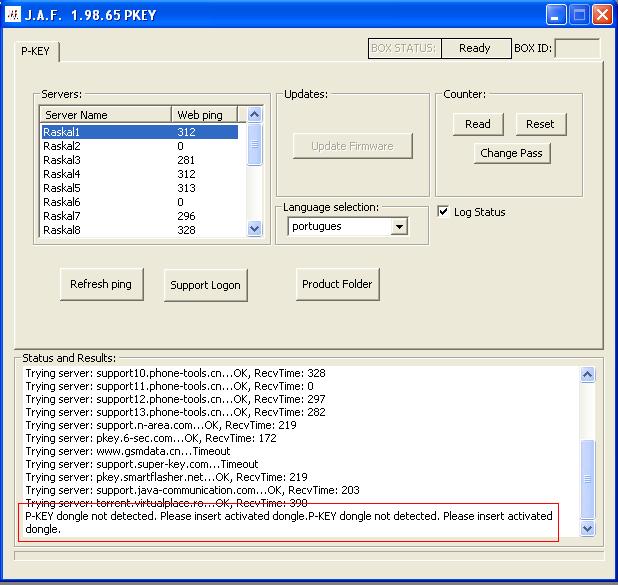Click the server list scroll up arrow
618x585 pixels.
point(255,115)
